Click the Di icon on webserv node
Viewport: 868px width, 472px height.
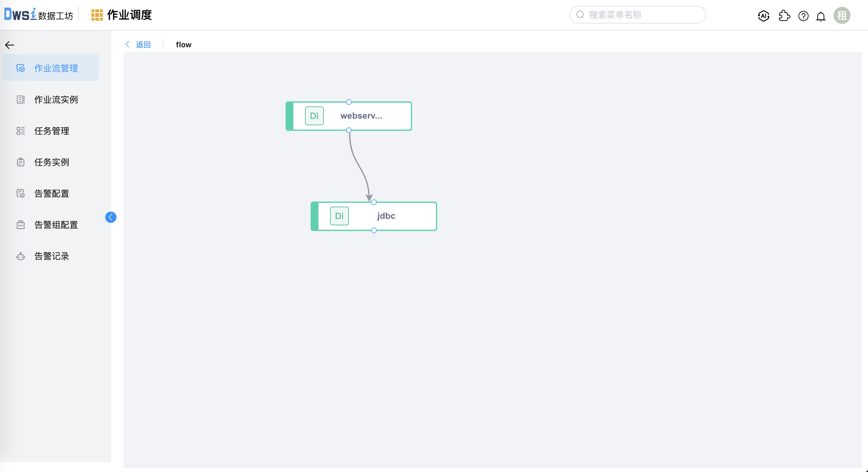pos(314,116)
